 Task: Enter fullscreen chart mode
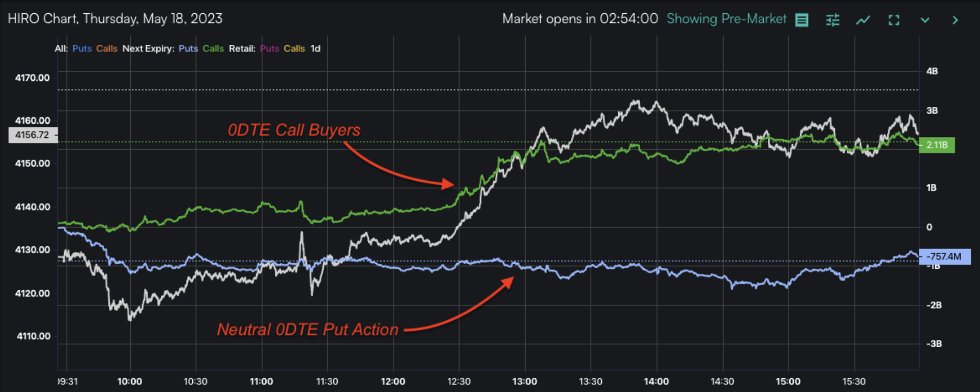894,20
